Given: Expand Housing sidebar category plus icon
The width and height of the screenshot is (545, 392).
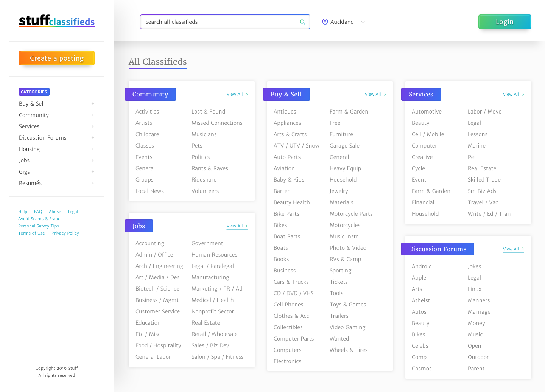Looking at the screenshot, I should (x=92, y=149).
